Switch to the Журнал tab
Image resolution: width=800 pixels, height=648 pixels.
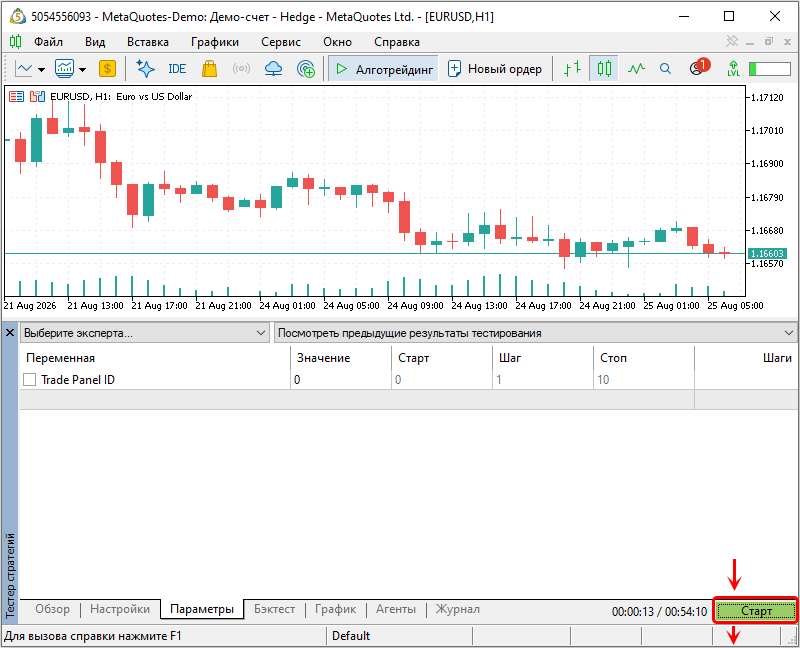click(x=457, y=609)
